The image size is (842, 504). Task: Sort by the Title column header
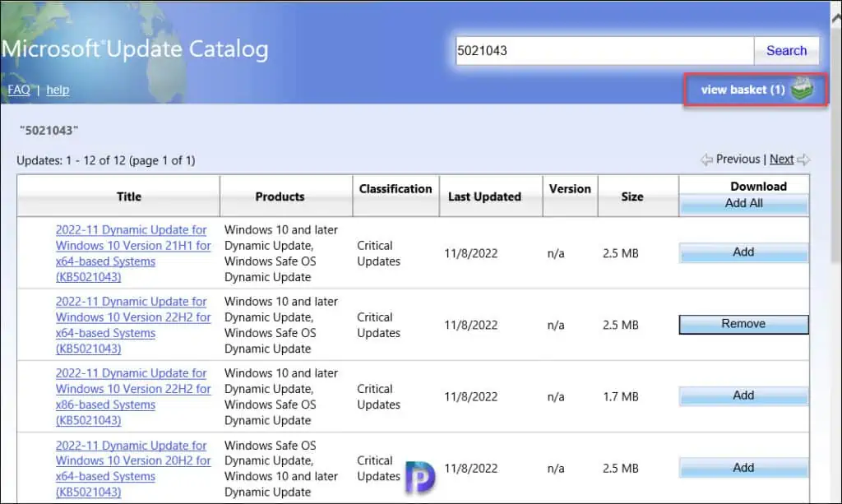click(x=129, y=197)
